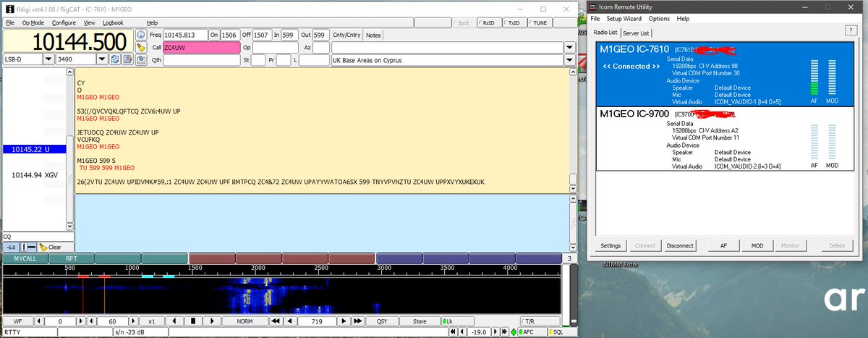
Task: Click the MOD button in Icom Remote Utility
Action: pyautogui.click(x=757, y=245)
